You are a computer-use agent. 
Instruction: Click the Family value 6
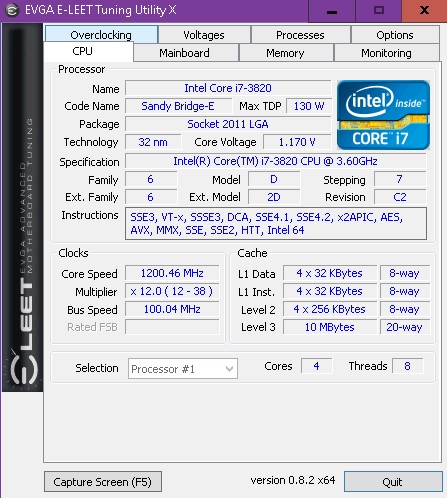[x=151, y=179]
